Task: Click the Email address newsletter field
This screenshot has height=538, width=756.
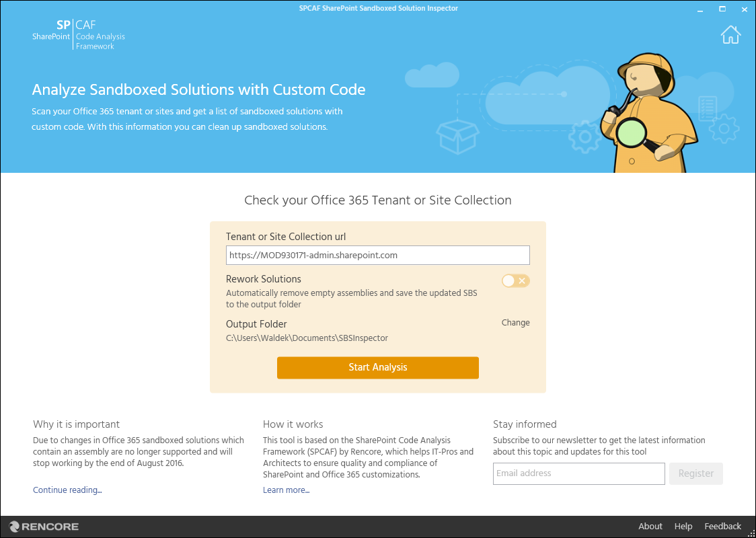Action: [578, 473]
